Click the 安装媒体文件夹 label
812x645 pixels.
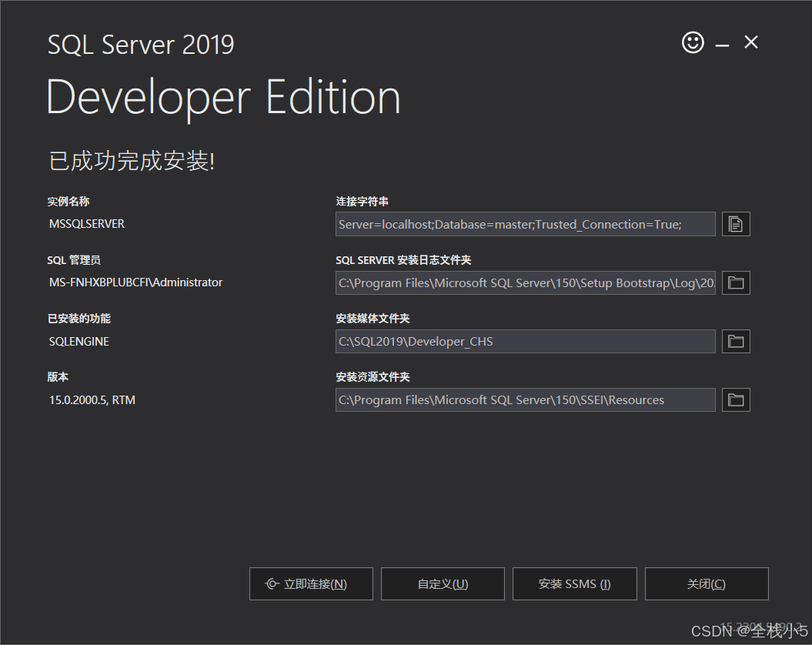coord(373,319)
